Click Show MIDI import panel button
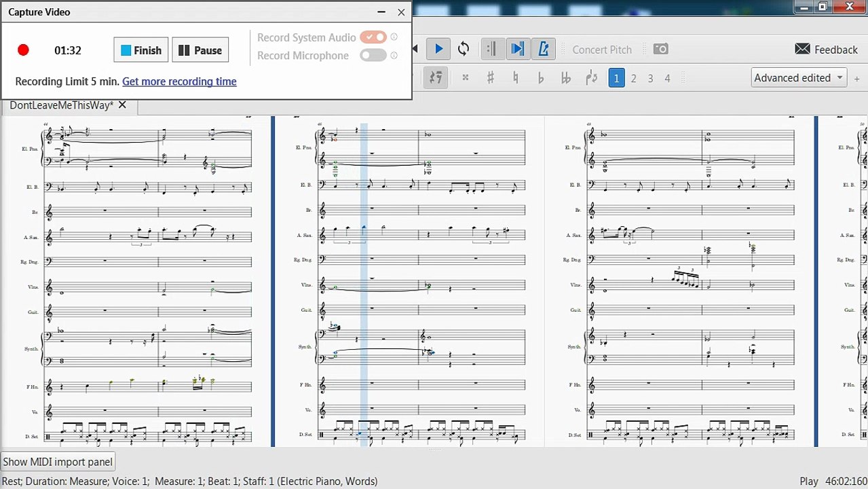The height and width of the screenshot is (489, 868). [58, 462]
